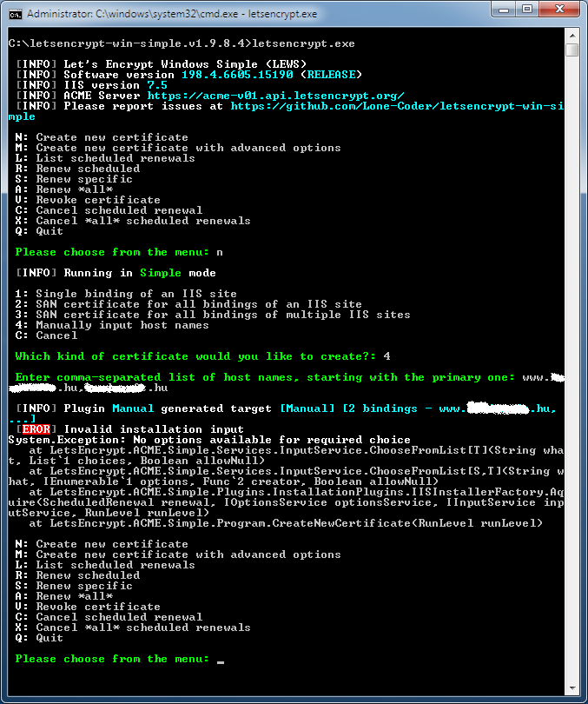Click '3: SAN certificate for multiple IIS sites'
The height and width of the screenshot is (704, 588).
[213, 315]
